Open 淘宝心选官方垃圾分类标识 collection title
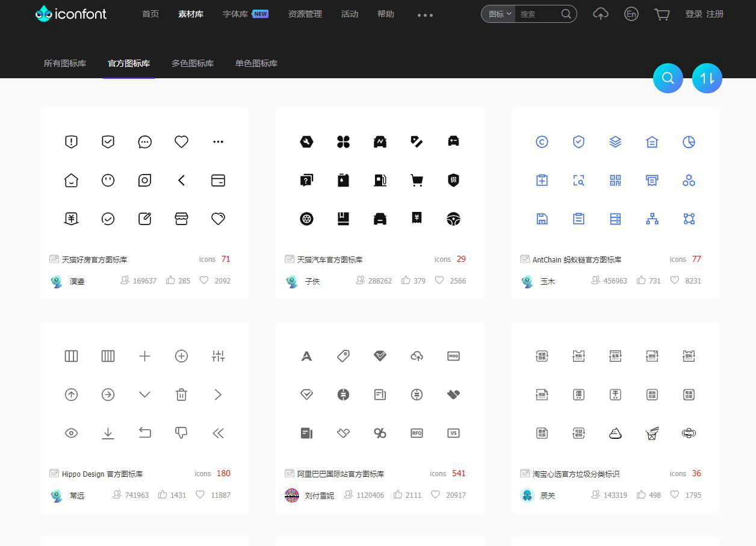This screenshot has height=546, width=756. coord(576,474)
